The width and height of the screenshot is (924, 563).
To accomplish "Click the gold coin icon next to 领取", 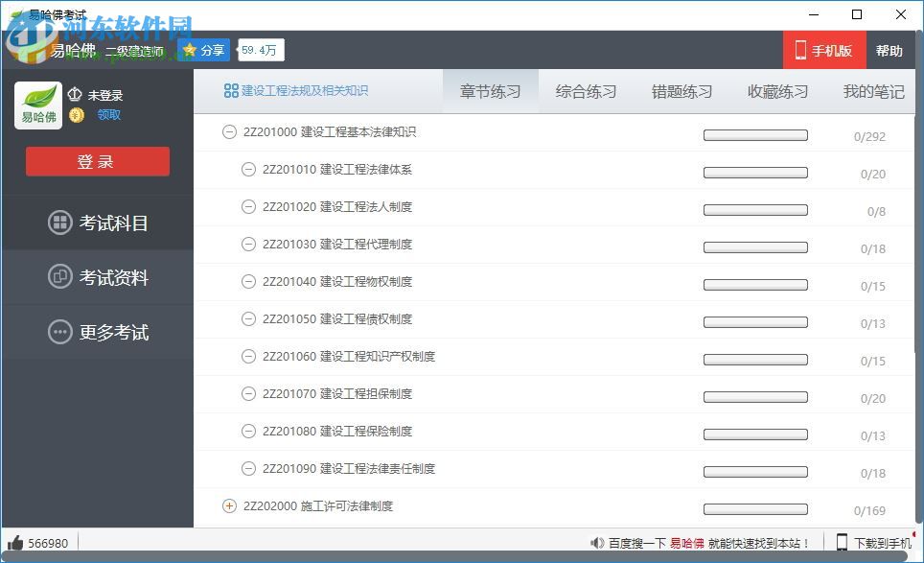I will tap(76, 115).
